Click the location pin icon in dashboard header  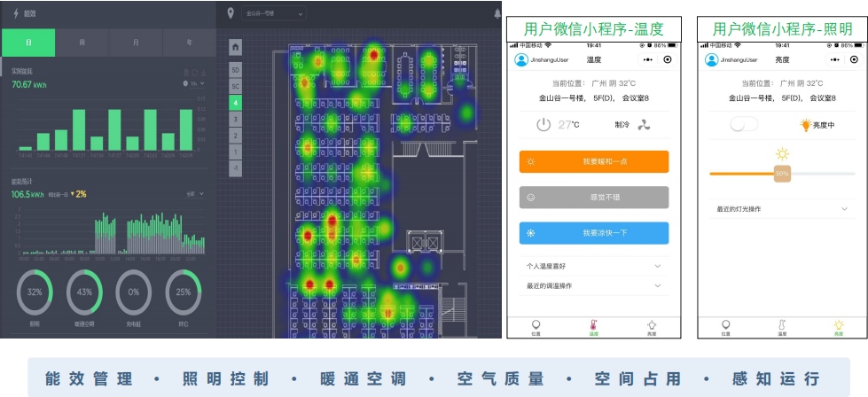click(232, 14)
